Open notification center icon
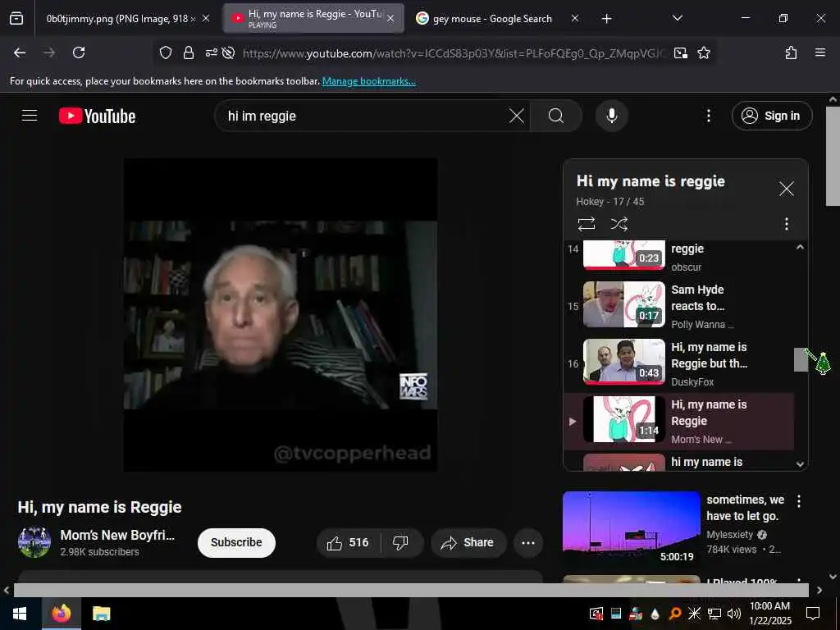This screenshot has width=840, height=630. pos(813,614)
